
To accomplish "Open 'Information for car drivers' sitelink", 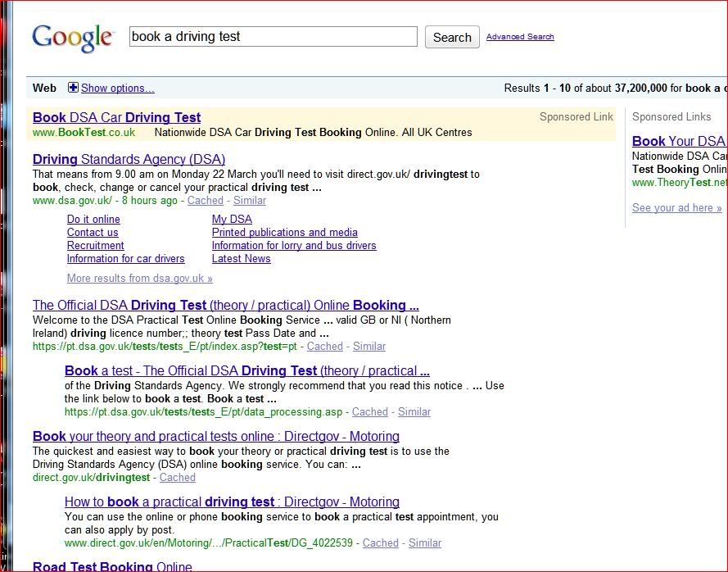I will click(126, 258).
